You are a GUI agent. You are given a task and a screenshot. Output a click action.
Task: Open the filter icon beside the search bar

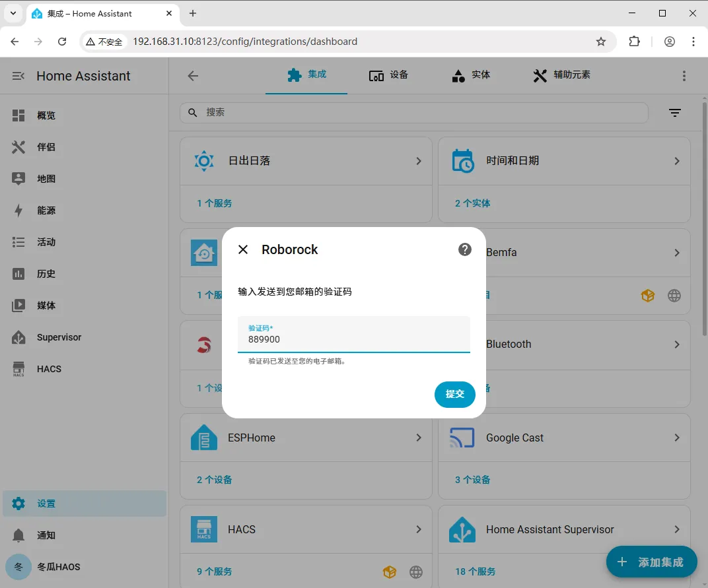click(674, 113)
